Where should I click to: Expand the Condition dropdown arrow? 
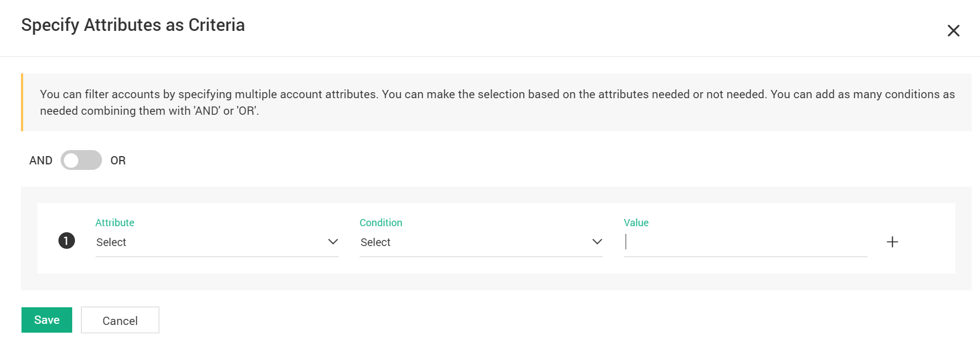597,242
